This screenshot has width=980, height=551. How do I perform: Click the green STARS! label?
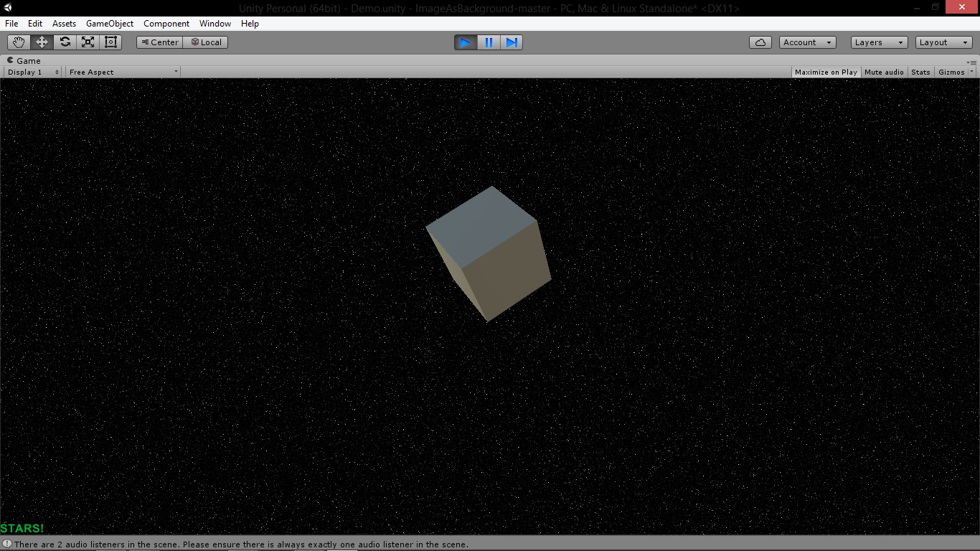(22, 529)
